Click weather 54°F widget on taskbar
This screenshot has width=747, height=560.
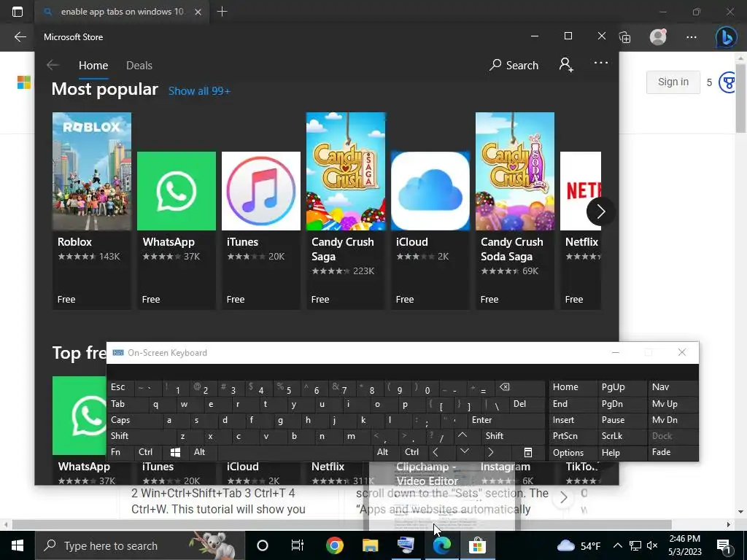tap(578, 545)
